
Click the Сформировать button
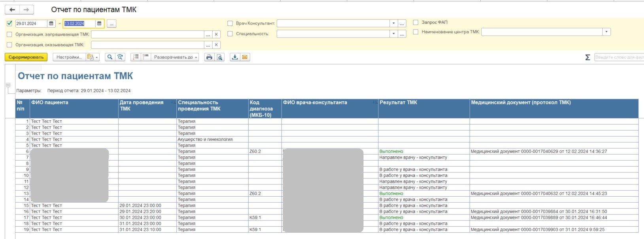pyautogui.click(x=26, y=57)
